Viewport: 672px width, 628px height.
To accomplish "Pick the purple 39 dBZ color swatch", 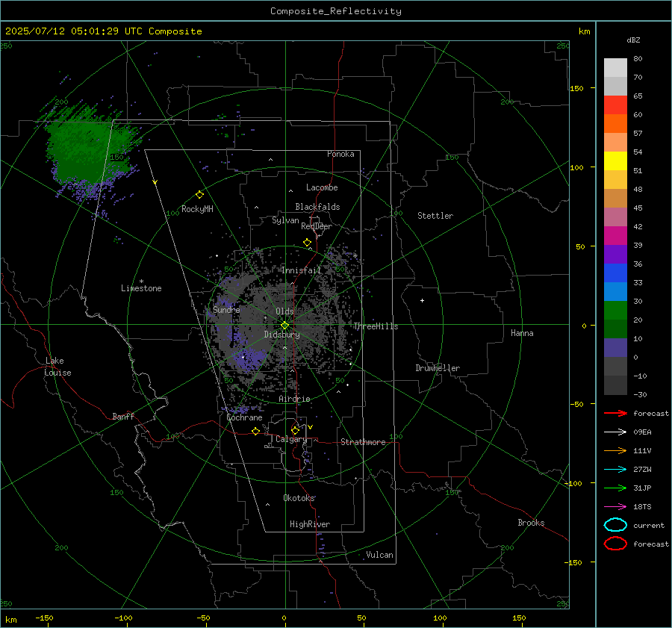I will [x=615, y=254].
